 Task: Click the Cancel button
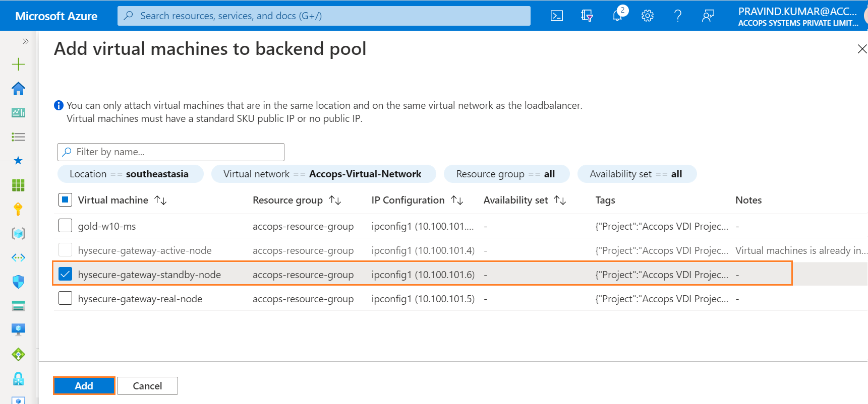pos(147,386)
